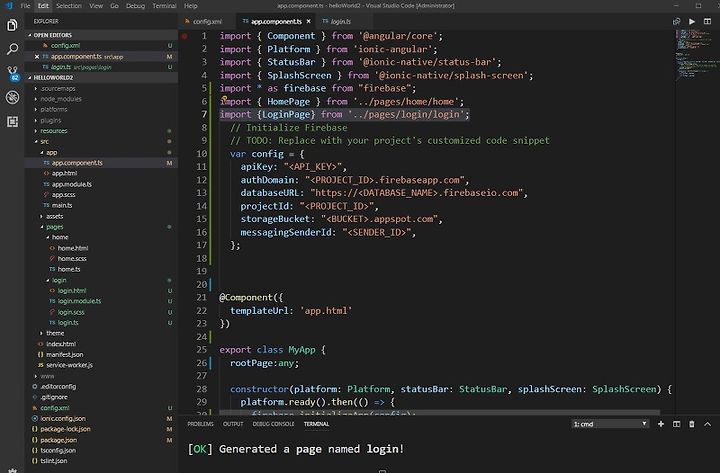
Task: Close app.component.ts in Open Editors list
Action: coord(37,56)
